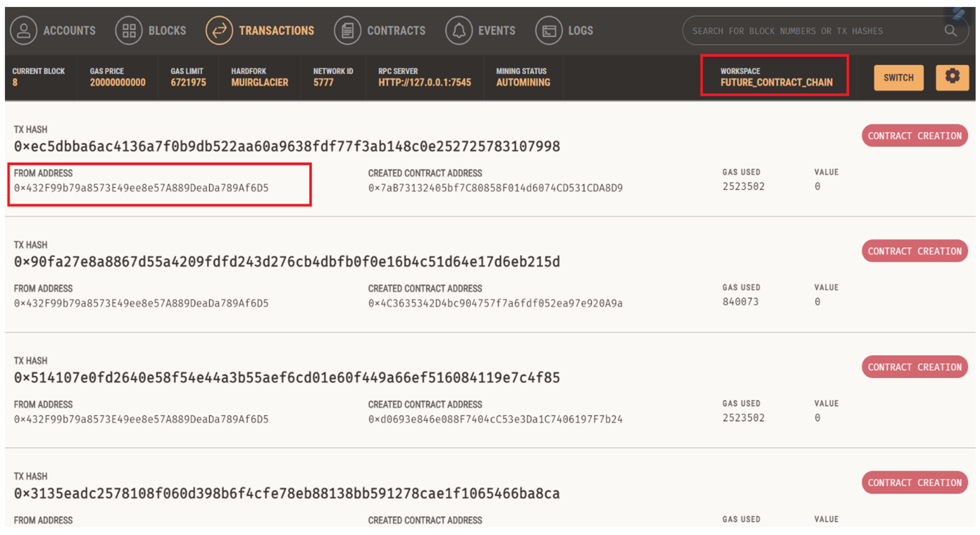Click the Contracts document icon
This screenshot has height=535, width=980.
pyautogui.click(x=347, y=31)
